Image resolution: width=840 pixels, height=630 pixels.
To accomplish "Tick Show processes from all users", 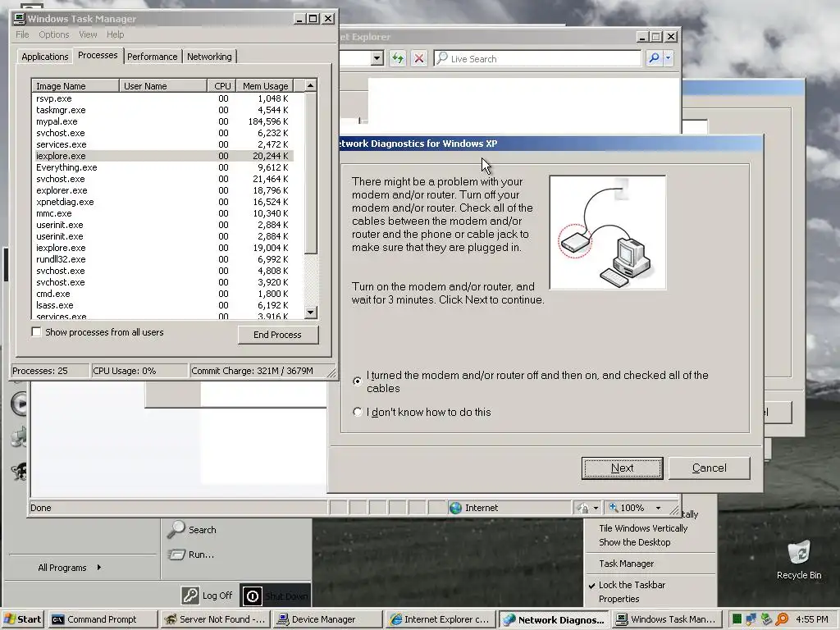I will coord(36,332).
